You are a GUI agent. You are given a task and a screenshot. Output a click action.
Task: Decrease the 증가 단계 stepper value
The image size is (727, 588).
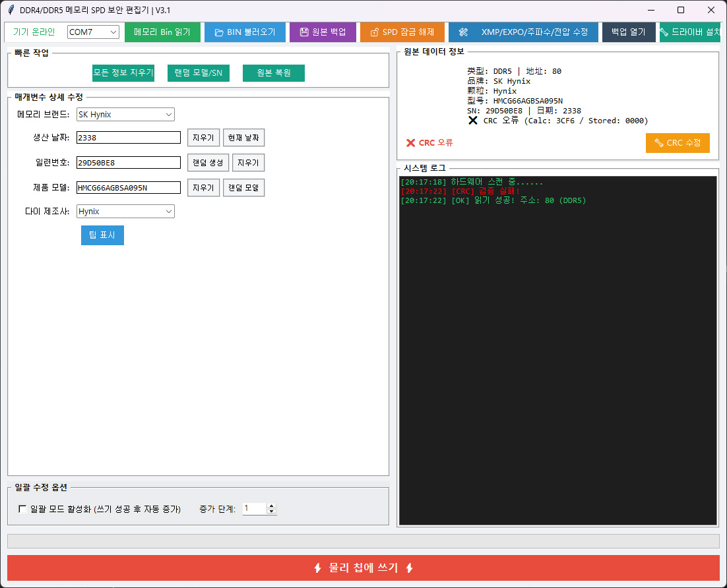tap(271, 512)
